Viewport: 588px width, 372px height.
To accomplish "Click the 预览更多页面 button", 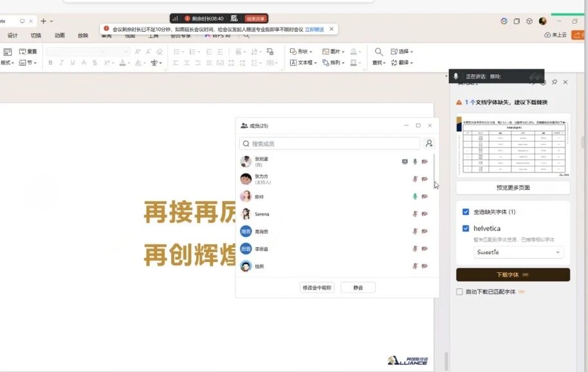I will point(513,187).
